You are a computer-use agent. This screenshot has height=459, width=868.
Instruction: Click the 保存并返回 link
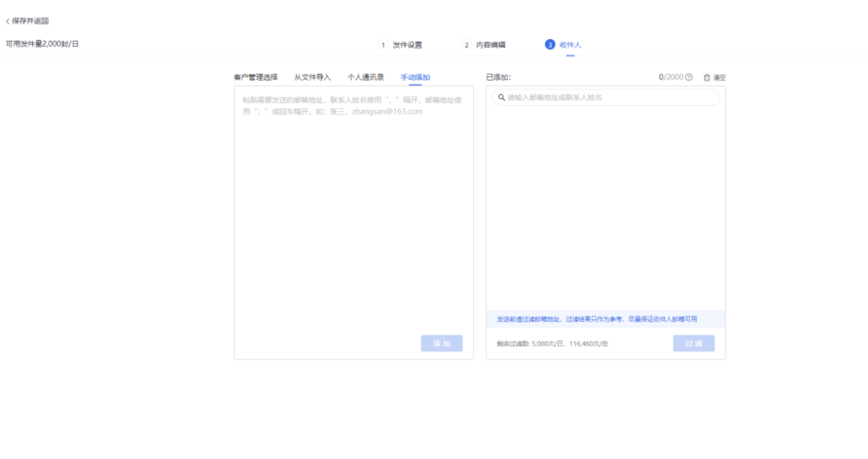(30, 21)
